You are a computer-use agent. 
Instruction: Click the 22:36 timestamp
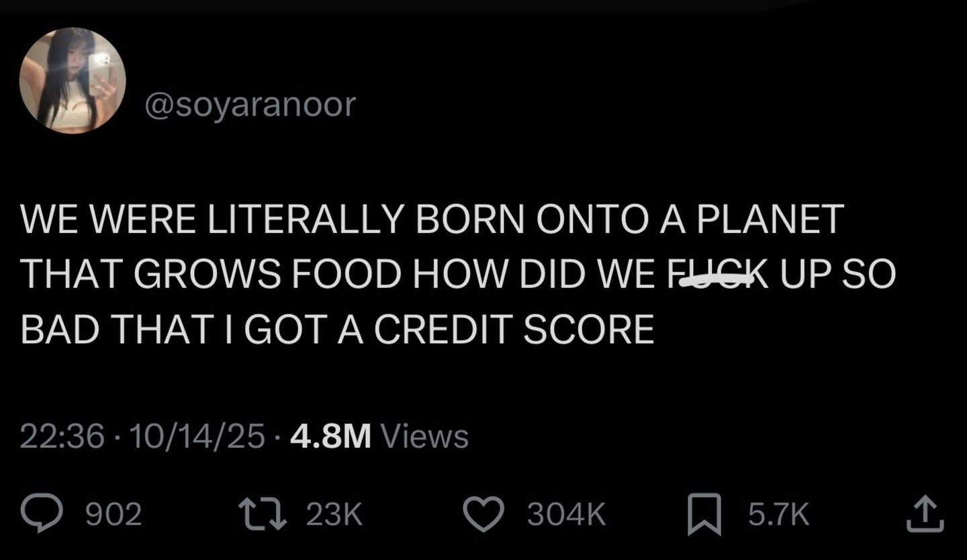coord(62,436)
